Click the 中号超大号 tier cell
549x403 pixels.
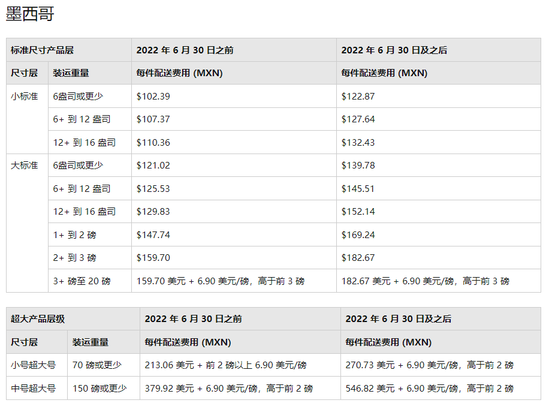[x=37, y=388]
